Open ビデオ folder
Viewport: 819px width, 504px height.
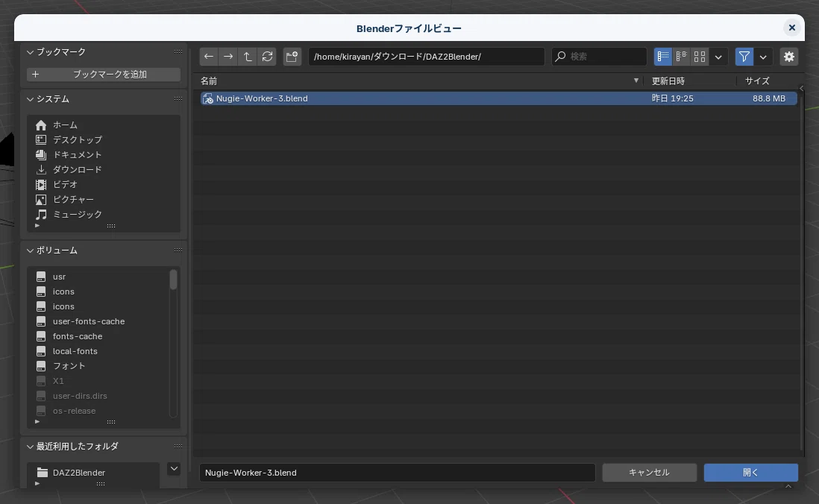[104, 184]
